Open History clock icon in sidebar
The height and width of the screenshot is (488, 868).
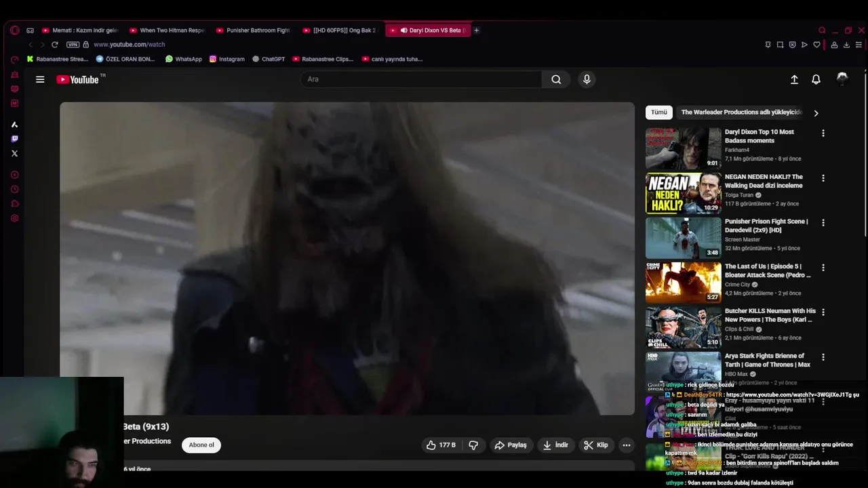(15, 190)
